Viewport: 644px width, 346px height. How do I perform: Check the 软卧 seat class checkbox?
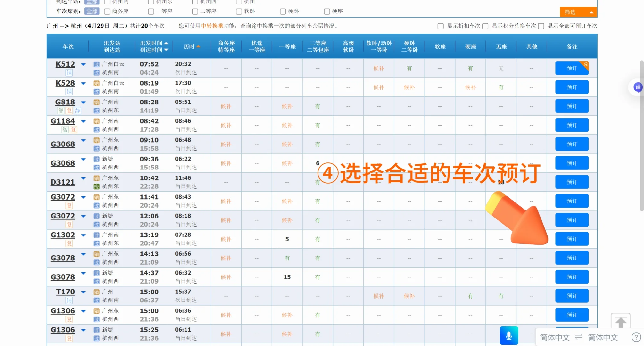tap(239, 11)
